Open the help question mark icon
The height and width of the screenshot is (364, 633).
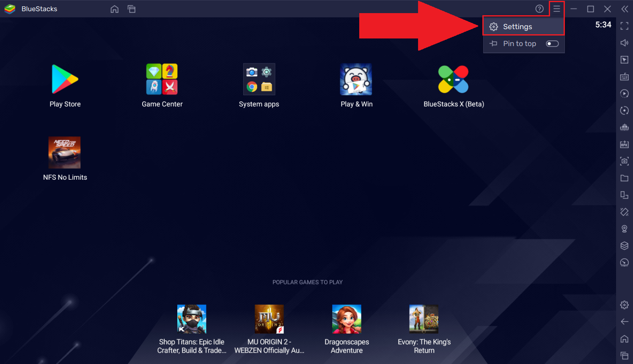539,9
